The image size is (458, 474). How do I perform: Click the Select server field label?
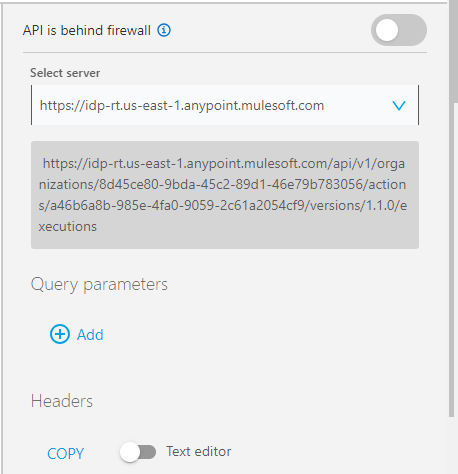pyautogui.click(x=65, y=73)
